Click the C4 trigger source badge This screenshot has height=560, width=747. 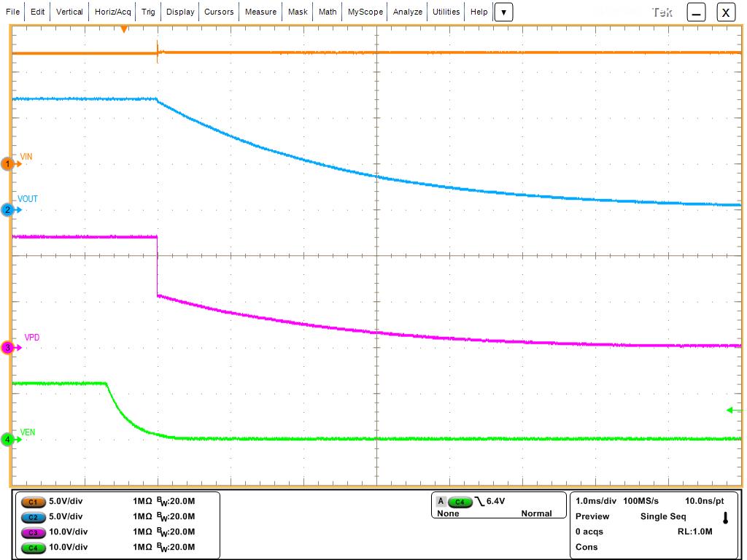(460, 502)
